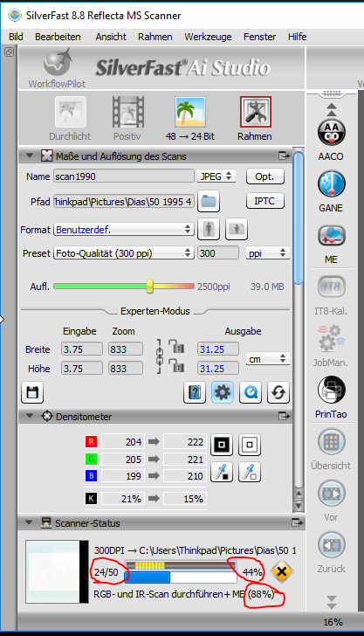Pick the dark pipette tool
Viewport: 364px width, 636px height.
(x=222, y=472)
